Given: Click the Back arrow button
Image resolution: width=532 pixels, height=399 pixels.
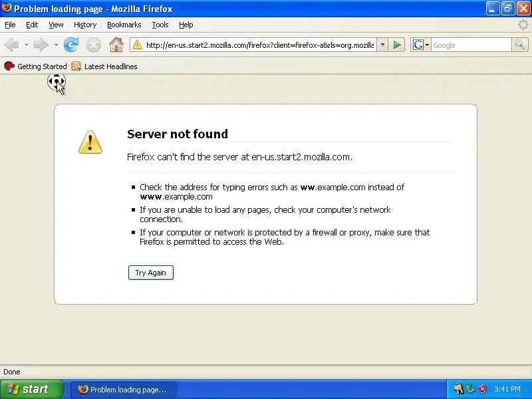Looking at the screenshot, I should pyautogui.click(x=11, y=45).
